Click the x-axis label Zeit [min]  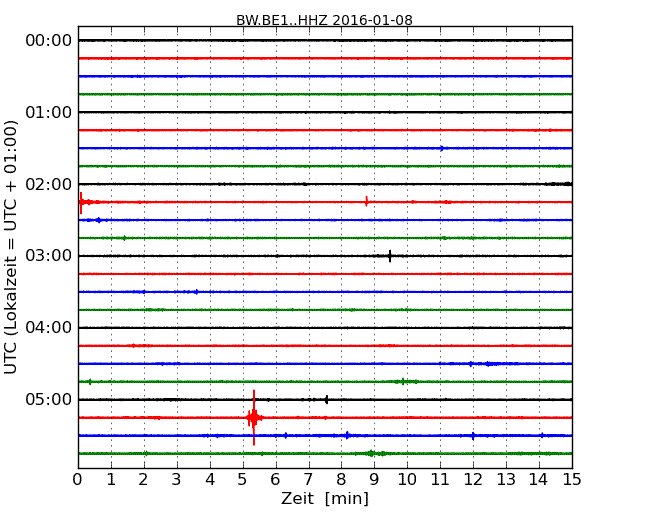pyautogui.click(x=325, y=498)
